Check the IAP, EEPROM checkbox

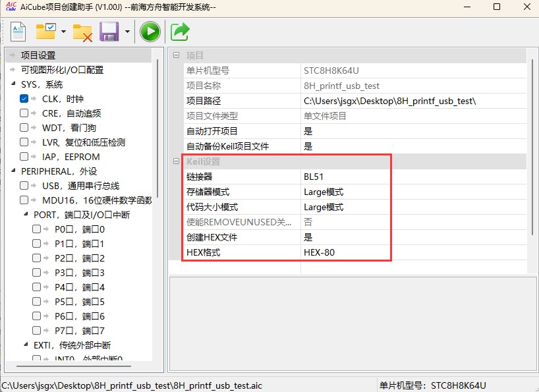tap(24, 156)
